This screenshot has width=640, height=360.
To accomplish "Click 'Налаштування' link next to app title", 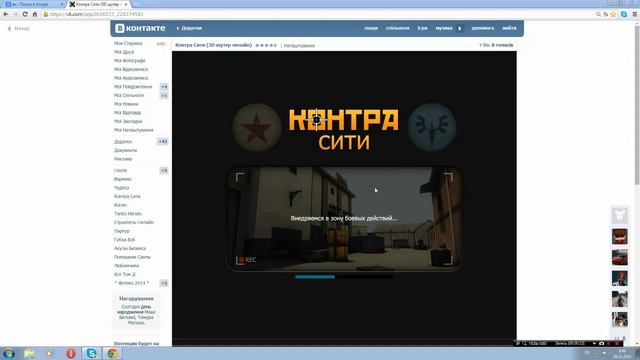I will coord(299,46).
